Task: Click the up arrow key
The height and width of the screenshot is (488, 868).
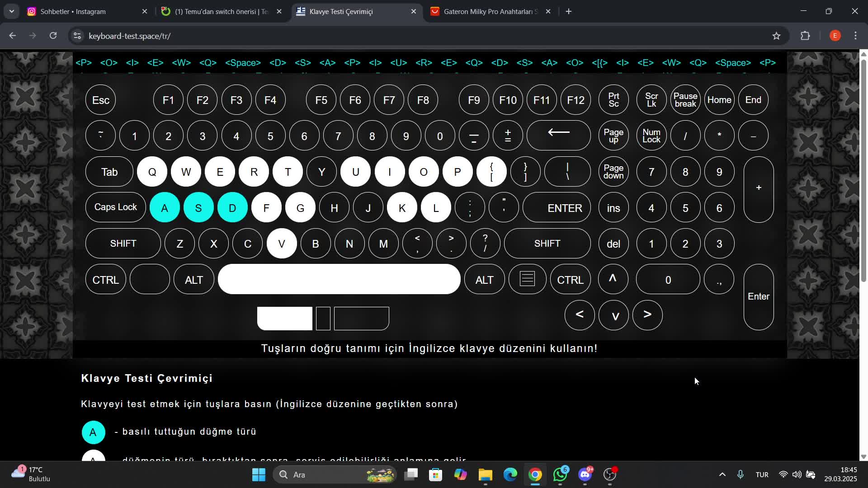Action: pyautogui.click(x=613, y=279)
